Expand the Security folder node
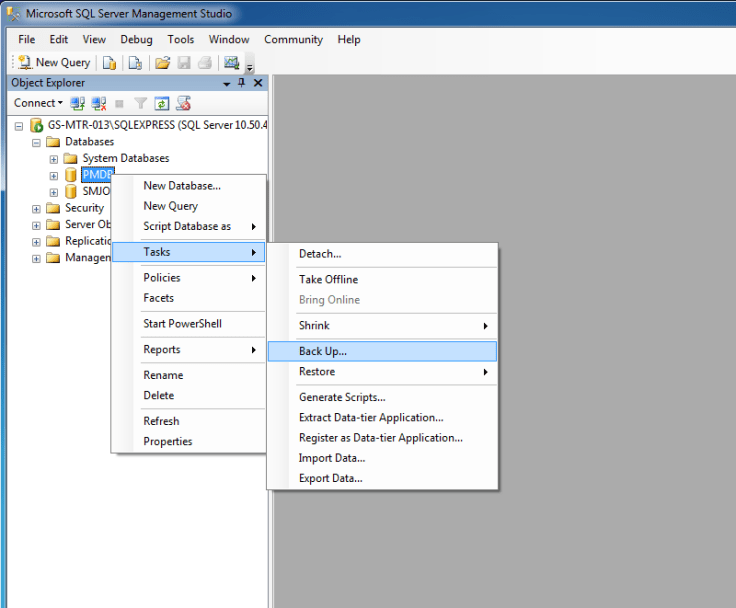This screenshot has height=608, width=736. [x=37, y=209]
